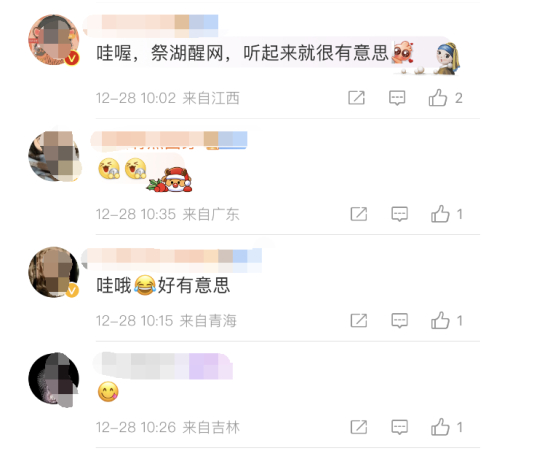Repost the comment from 吉林
Screen dimensions: 550x451
pyautogui.click(x=359, y=427)
